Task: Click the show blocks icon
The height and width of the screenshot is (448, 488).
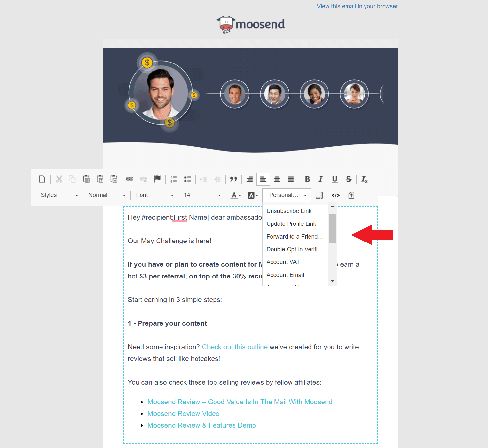Action: 319,195
